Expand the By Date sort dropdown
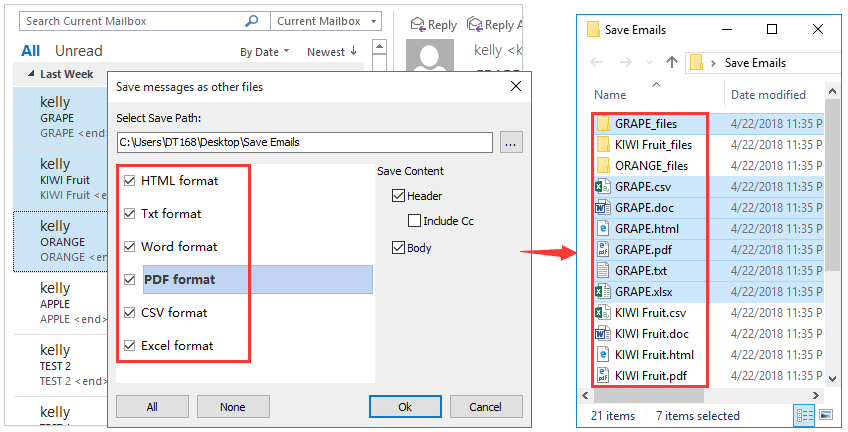Image resolution: width=848 pixels, height=432 pixels. click(265, 51)
